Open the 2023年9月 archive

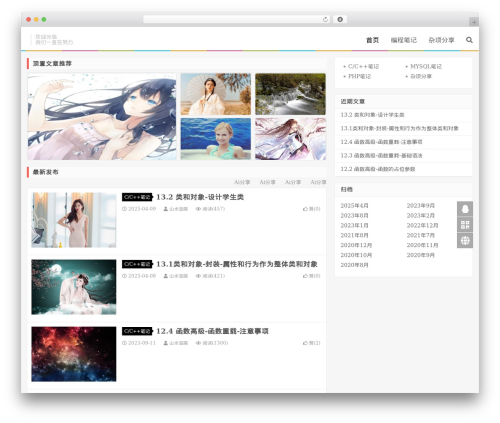click(x=421, y=206)
